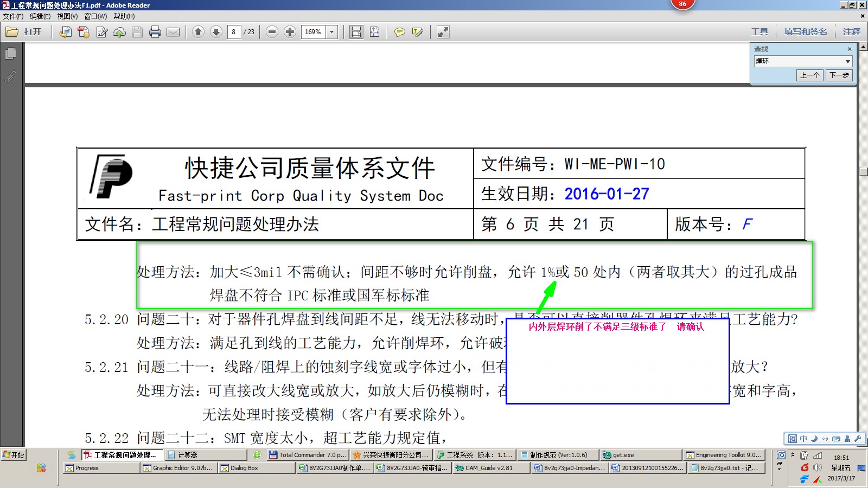Click the Email envelope icon
This screenshot has height=488, width=868.
click(173, 32)
